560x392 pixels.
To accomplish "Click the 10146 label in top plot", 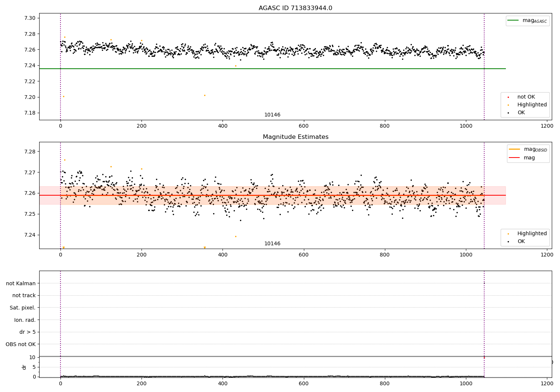I will coord(272,115).
